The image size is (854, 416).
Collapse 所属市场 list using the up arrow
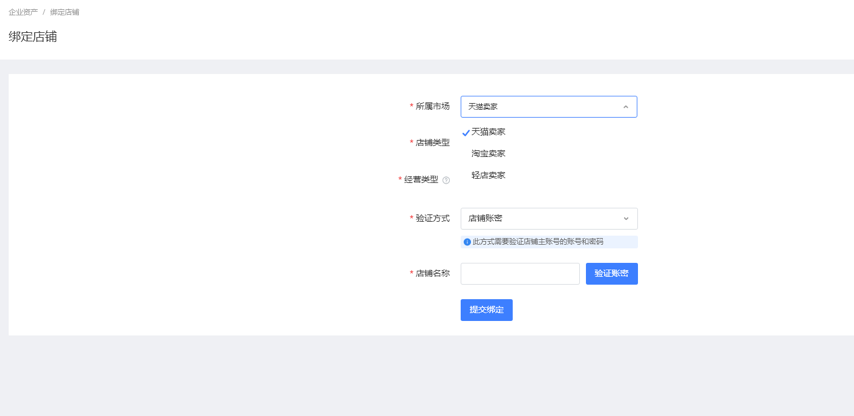(x=626, y=107)
